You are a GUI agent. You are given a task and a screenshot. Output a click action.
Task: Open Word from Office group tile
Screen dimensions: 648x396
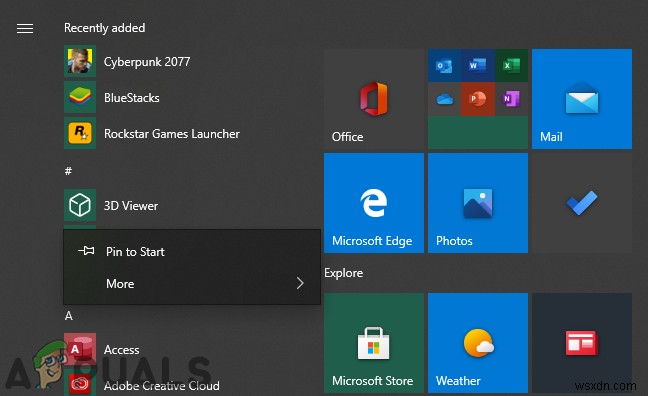[478, 65]
